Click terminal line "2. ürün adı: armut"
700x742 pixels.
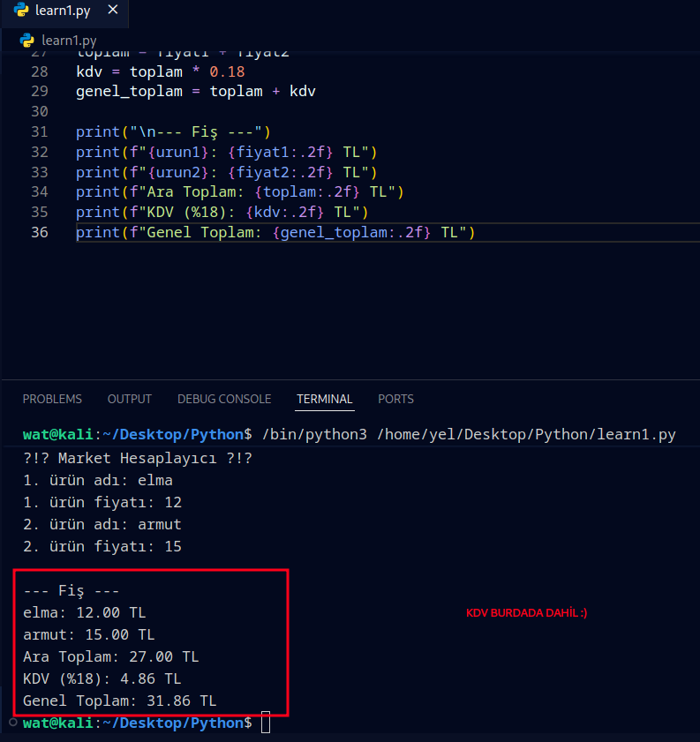102,524
